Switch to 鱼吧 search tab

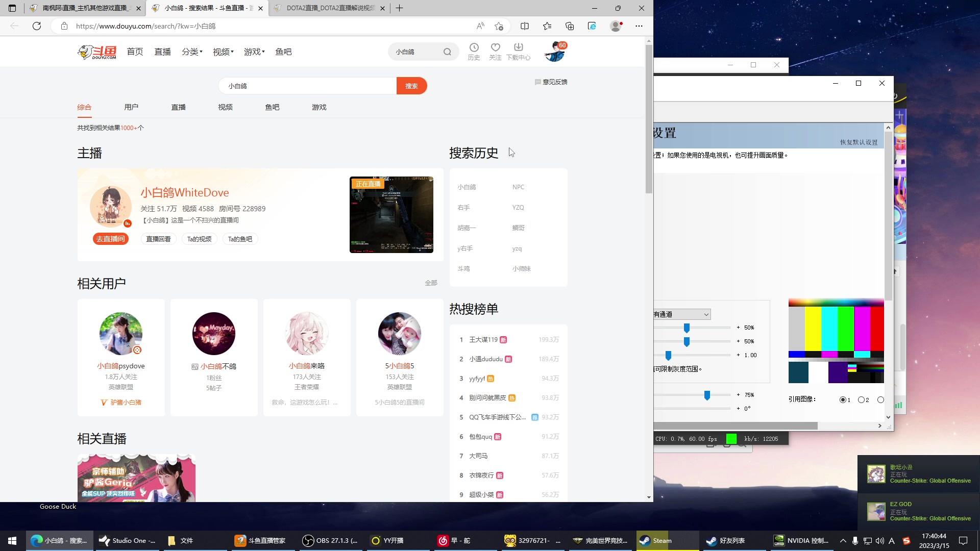(x=272, y=107)
